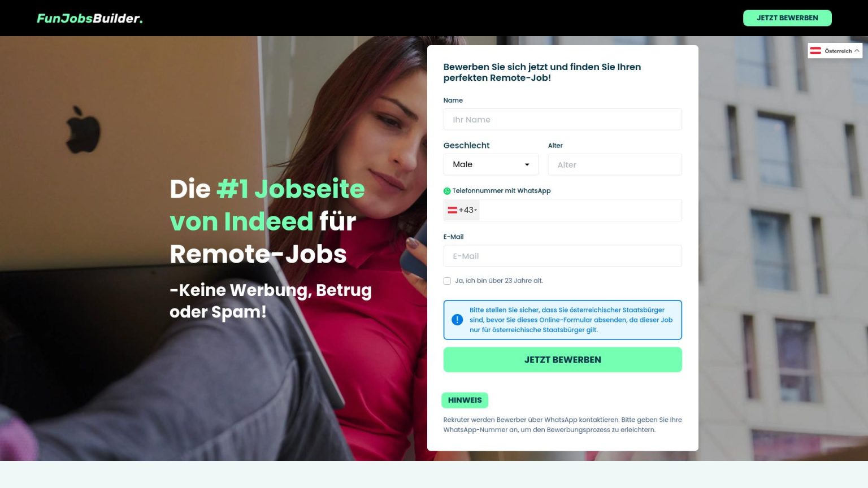Click the '#1 Jobseite von Indeed' headline
Image resolution: width=868 pixels, height=488 pixels.
pyautogui.click(x=267, y=205)
